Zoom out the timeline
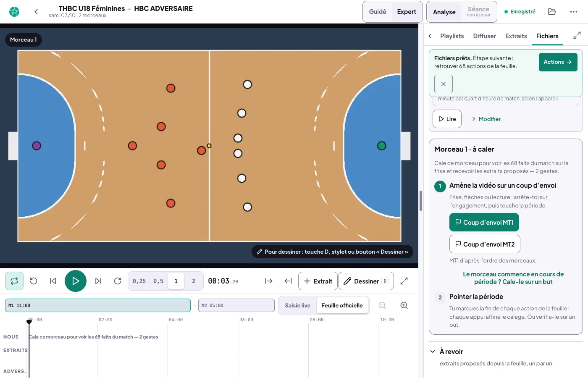 pyautogui.click(x=382, y=305)
